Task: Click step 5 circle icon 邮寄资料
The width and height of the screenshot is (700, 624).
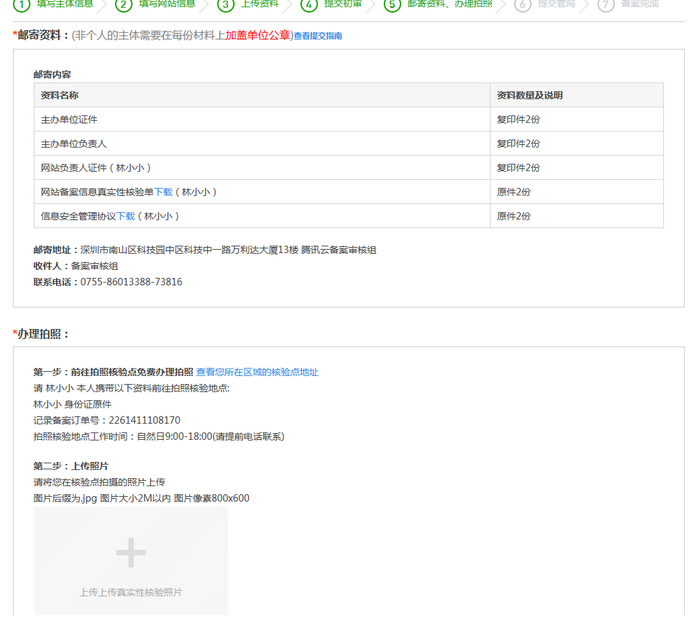Action: point(392,4)
